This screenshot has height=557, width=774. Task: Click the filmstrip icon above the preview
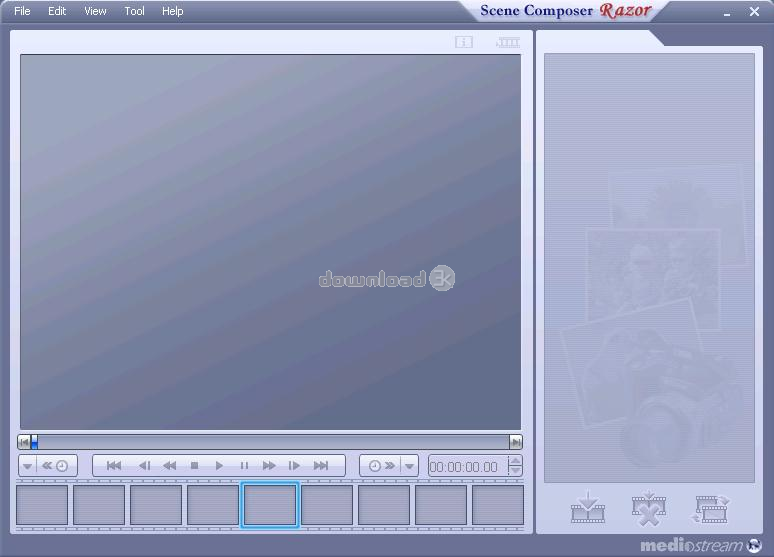pyautogui.click(x=508, y=42)
